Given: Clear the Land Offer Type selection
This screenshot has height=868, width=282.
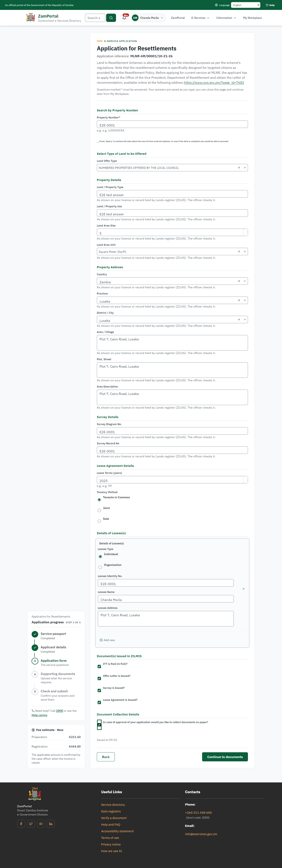Looking at the screenshot, I should pyautogui.click(x=239, y=168).
